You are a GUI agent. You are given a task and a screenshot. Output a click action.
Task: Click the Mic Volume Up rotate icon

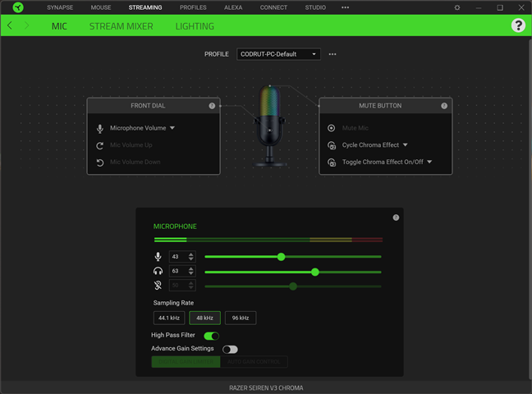point(100,145)
